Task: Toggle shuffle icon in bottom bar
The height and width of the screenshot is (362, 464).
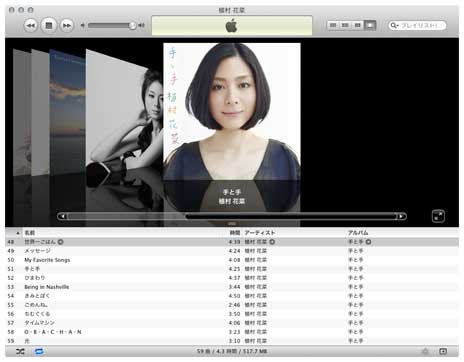Action: [x=20, y=351]
